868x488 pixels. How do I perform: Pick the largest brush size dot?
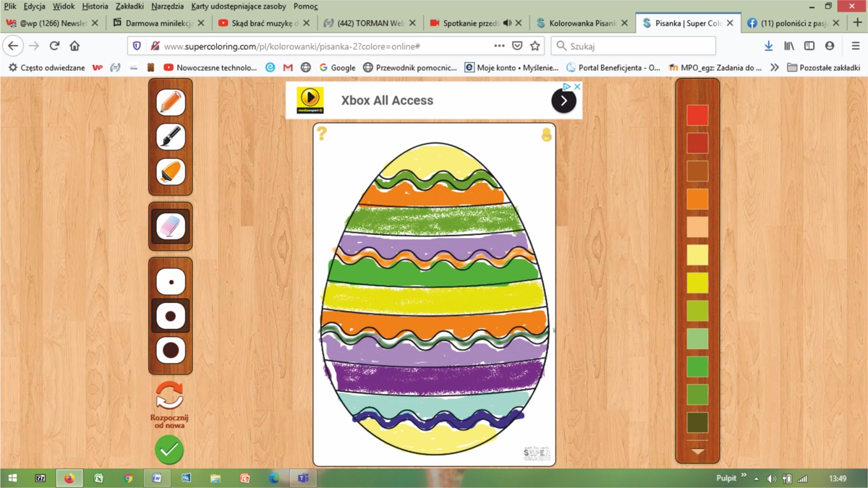(x=171, y=351)
